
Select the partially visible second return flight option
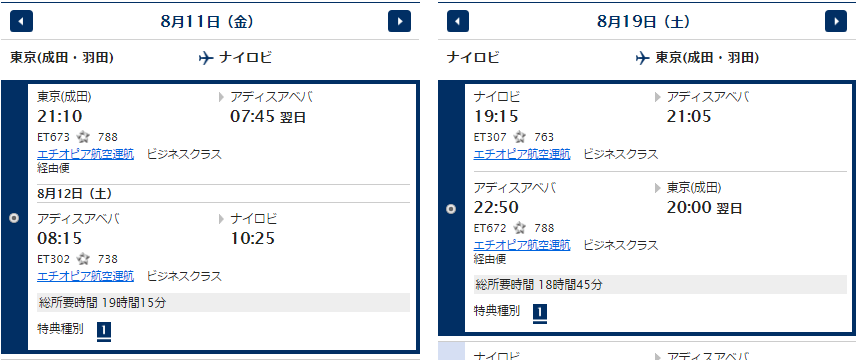pyautogui.click(x=451, y=351)
